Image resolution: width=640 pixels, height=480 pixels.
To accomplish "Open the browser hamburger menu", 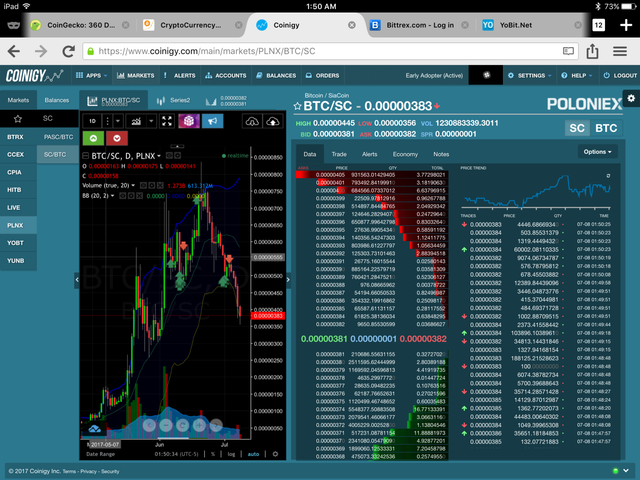I will (620, 51).
